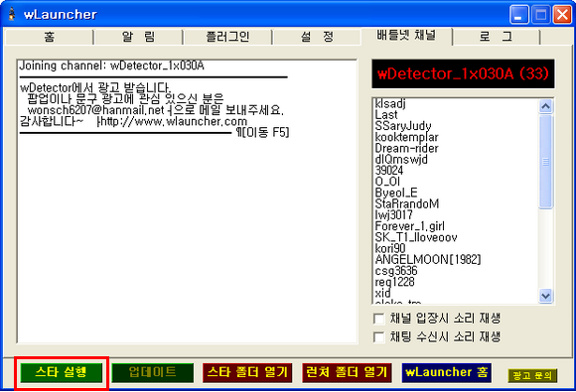Click the [이동 F5] text in chat

point(265,132)
